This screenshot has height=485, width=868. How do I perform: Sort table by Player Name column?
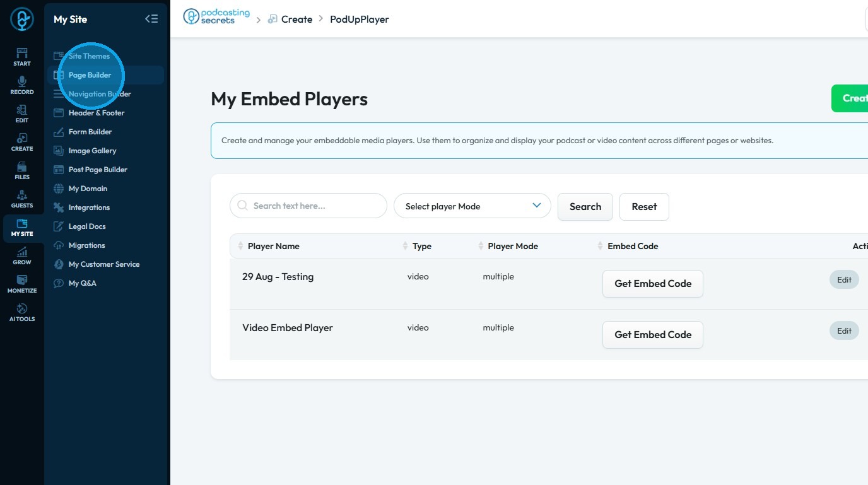tap(273, 246)
